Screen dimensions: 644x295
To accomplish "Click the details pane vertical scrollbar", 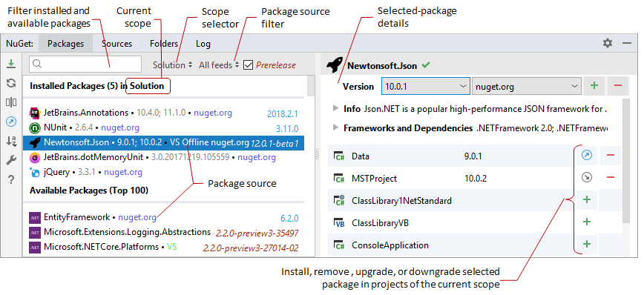I will tap(626, 160).
